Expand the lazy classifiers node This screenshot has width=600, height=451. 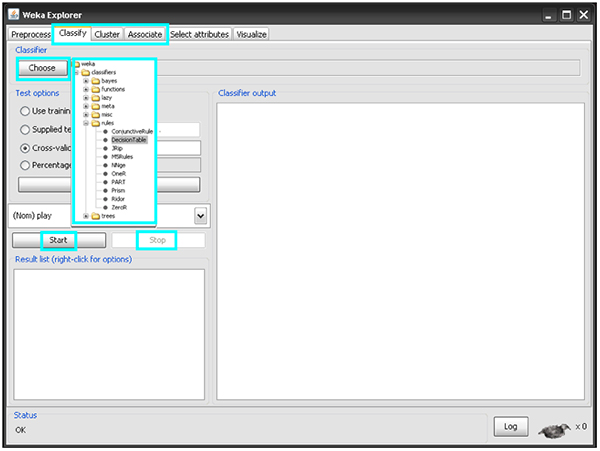coord(86,98)
